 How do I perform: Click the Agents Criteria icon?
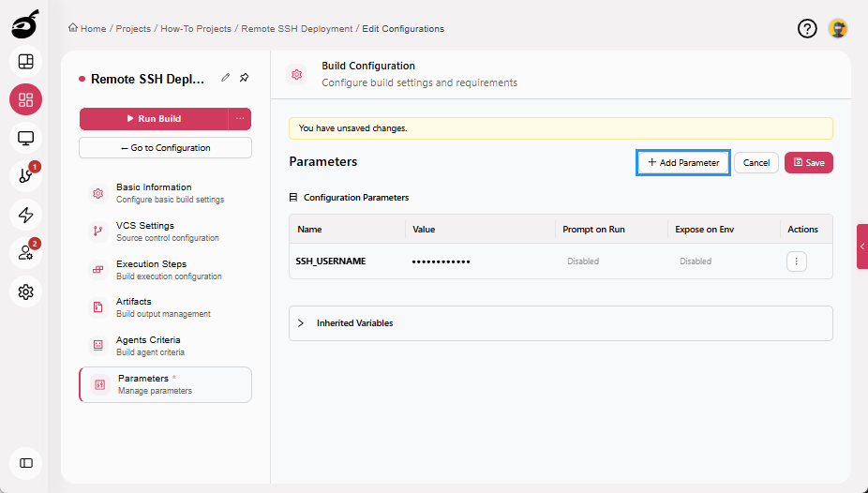tap(98, 345)
